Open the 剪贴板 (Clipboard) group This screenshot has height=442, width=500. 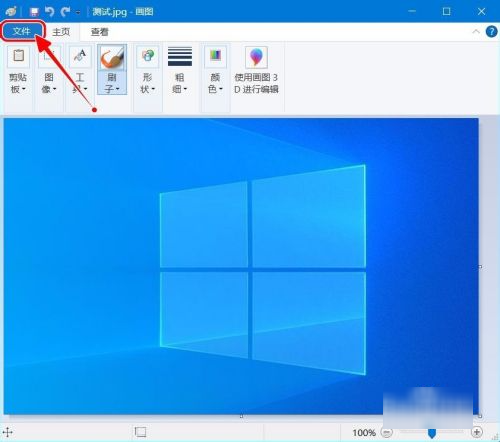(x=18, y=70)
